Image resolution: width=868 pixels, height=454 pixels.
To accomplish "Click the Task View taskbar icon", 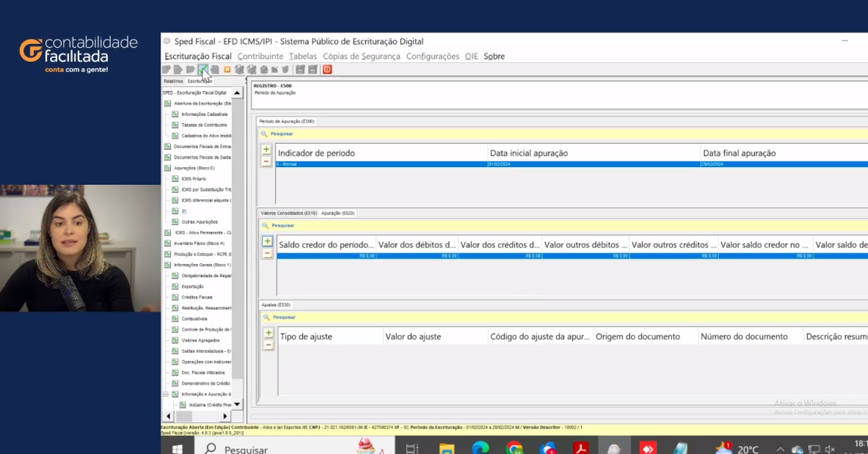I will (x=412, y=449).
